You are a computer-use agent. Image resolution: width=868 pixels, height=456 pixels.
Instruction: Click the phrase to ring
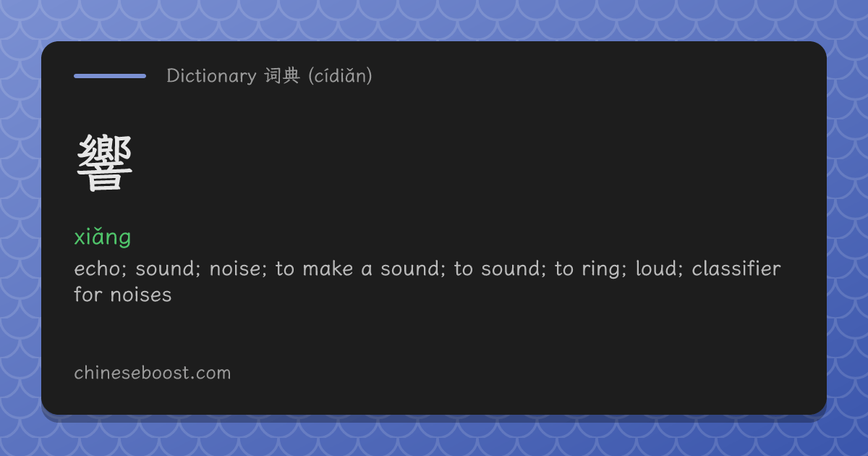pos(589,269)
